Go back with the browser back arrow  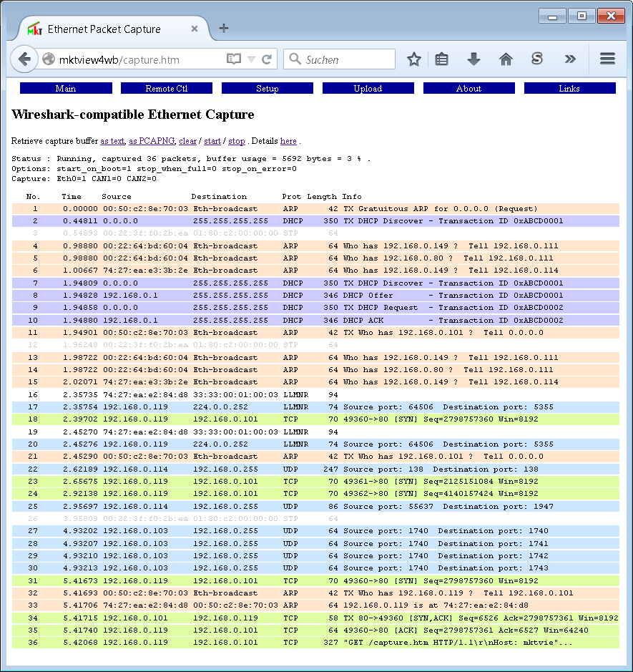24,59
